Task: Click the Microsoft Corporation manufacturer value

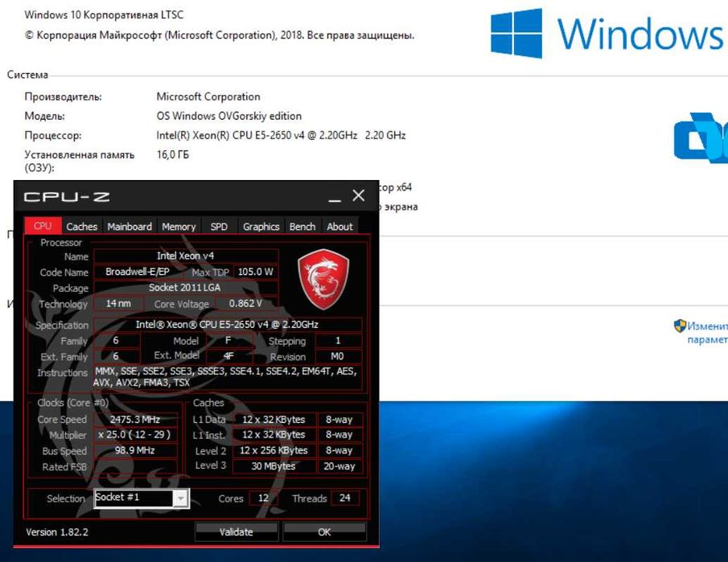Action: (208, 96)
